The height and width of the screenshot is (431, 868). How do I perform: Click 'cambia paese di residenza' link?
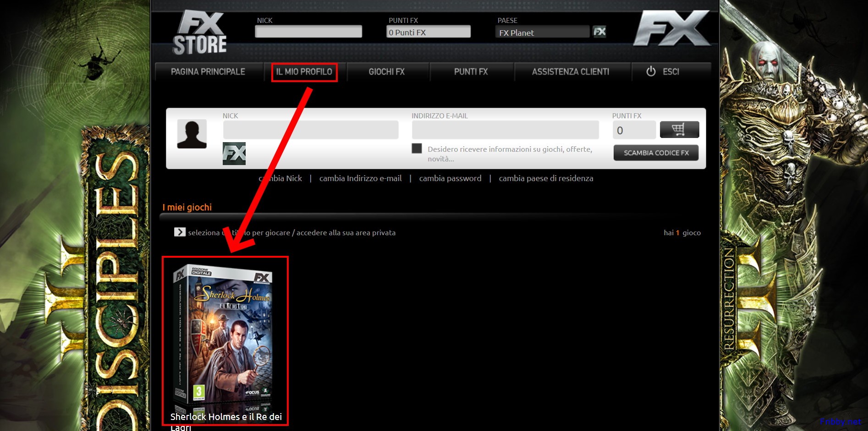(546, 178)
